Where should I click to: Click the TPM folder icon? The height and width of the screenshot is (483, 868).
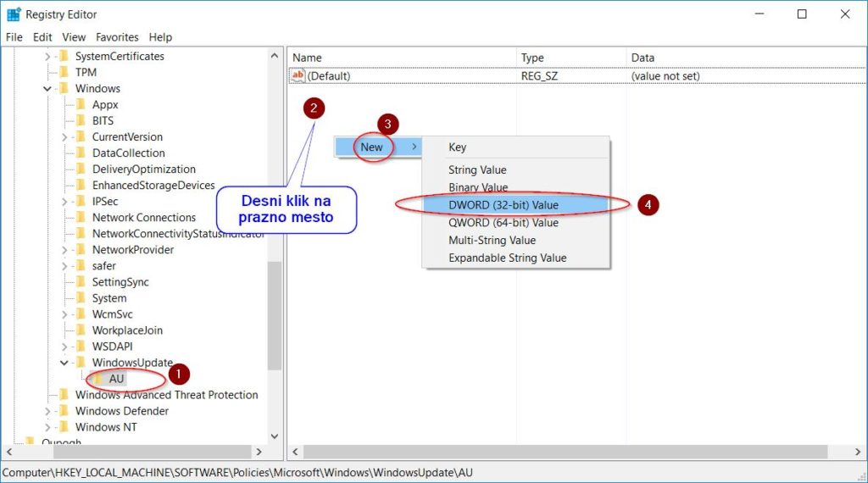pos(64,73)
